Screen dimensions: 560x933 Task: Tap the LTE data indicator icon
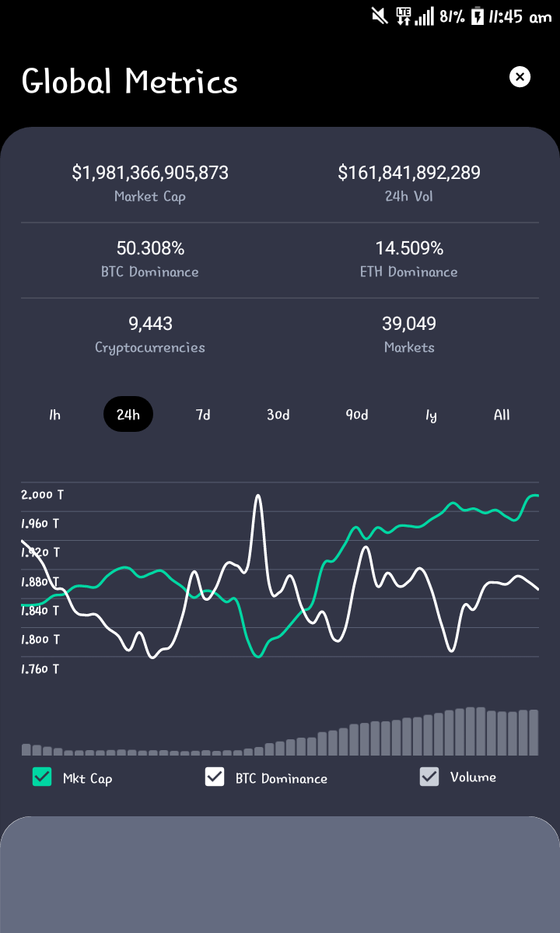[404, 16]
